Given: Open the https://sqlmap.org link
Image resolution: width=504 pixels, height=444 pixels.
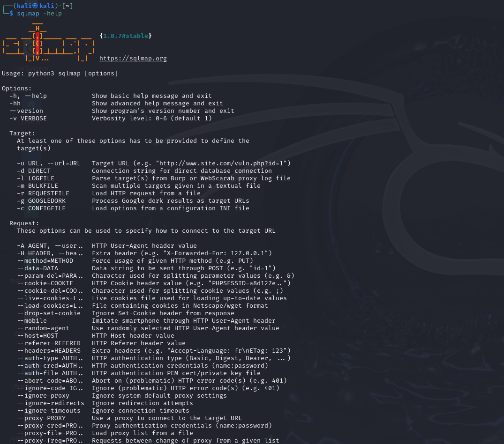Looking at the screenshot, I should pos(132,58).
